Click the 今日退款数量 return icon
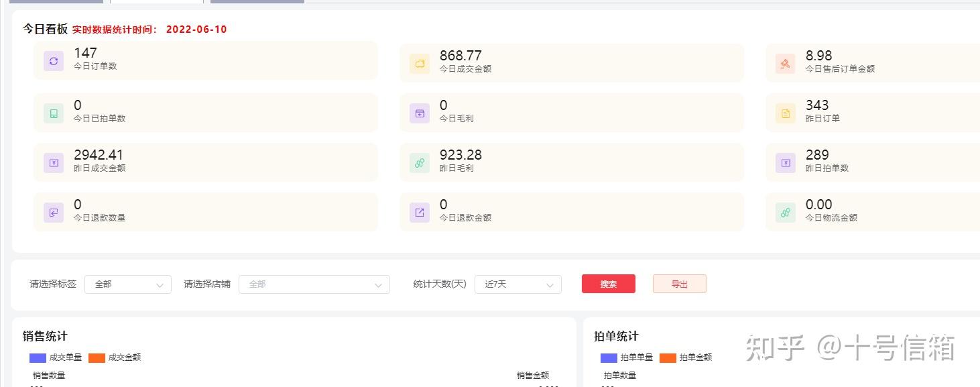980x387 pixels. (x=54, y=213)
